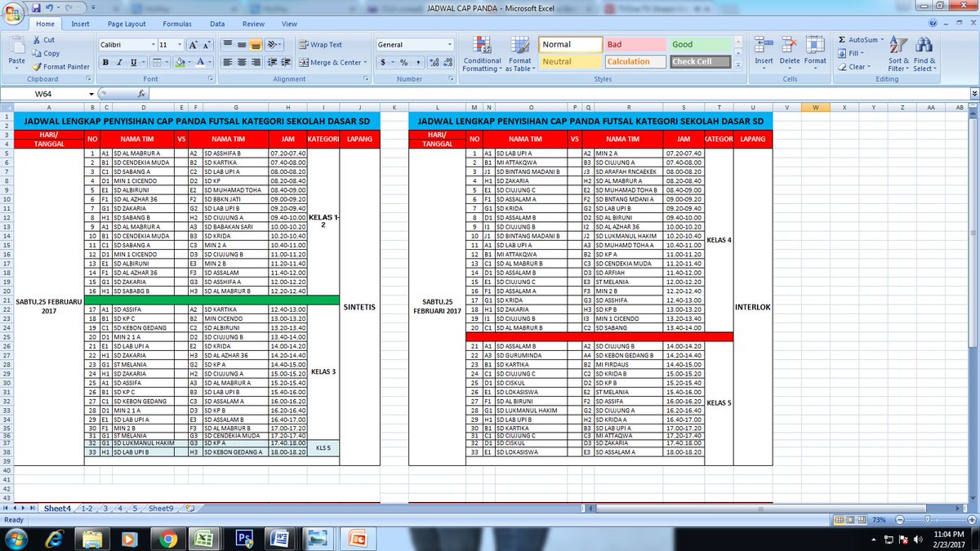Align text to the right
Screen dimensions: 980x551
pos(256,62)
